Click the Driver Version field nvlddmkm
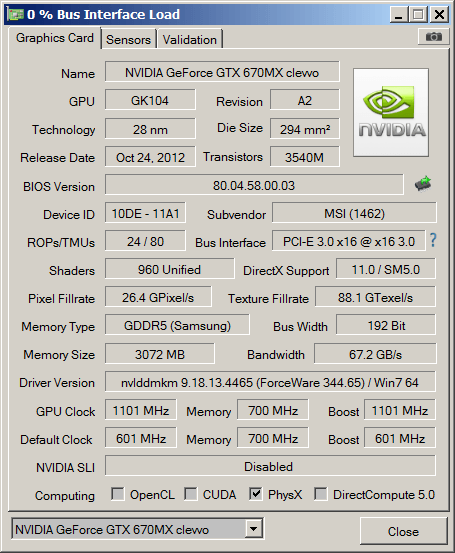This screenshot has height=553, width=455. tap(270, 381)
